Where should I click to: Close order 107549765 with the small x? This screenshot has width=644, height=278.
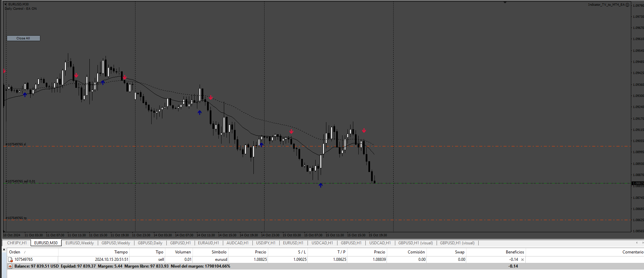click(522, 259)
